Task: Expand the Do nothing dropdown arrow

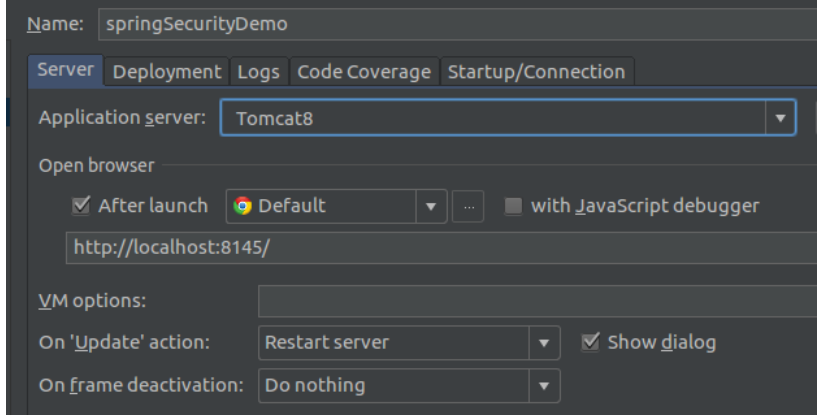Action: tap(544, 386)
